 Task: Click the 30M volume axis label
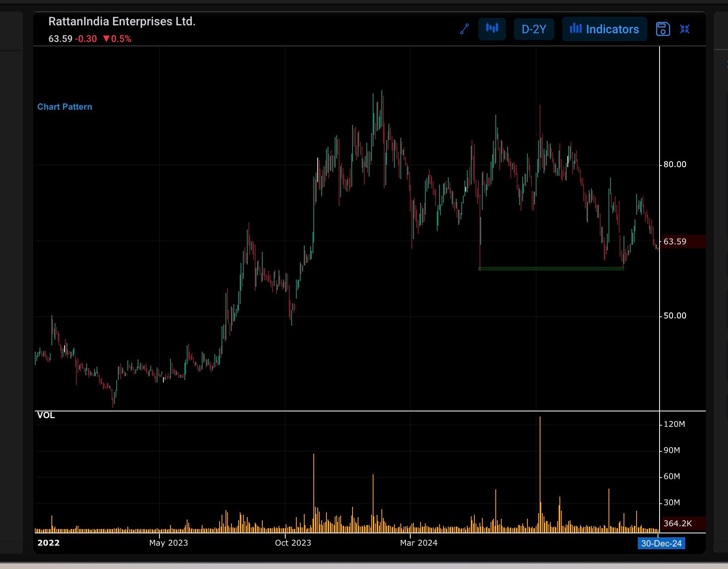click(x=672, y=502)
